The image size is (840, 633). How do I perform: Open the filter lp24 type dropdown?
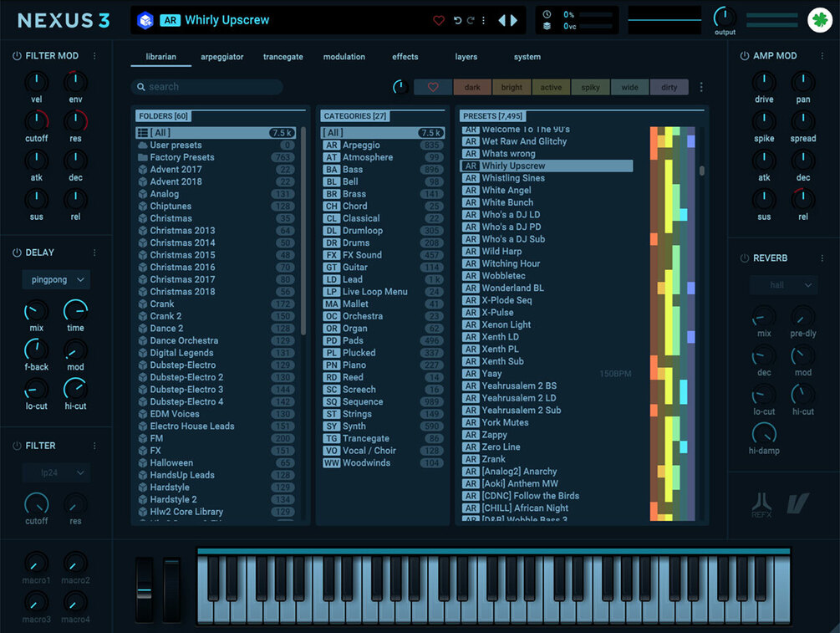(56, 472)
